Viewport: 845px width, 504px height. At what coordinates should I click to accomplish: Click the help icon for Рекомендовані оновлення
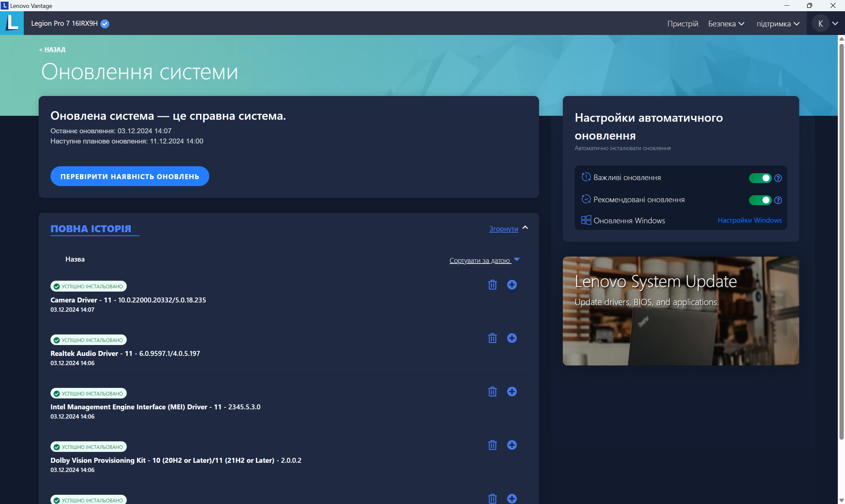(778, 200)
